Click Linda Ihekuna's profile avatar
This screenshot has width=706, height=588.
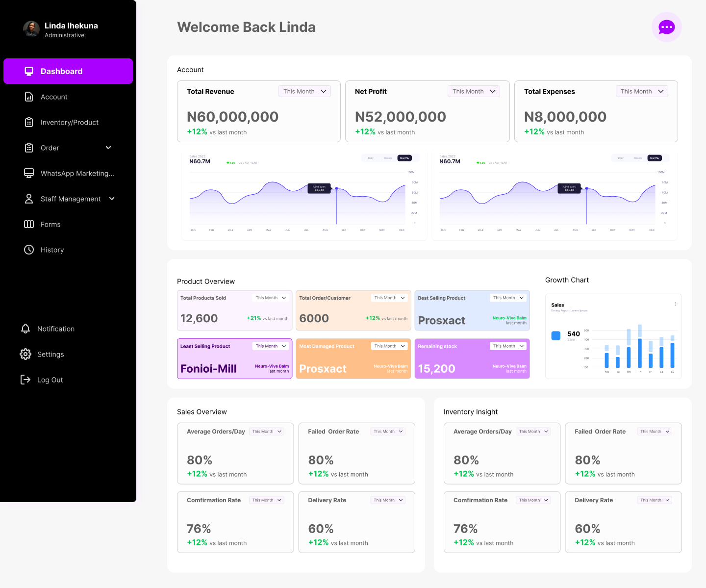[31, 29]
